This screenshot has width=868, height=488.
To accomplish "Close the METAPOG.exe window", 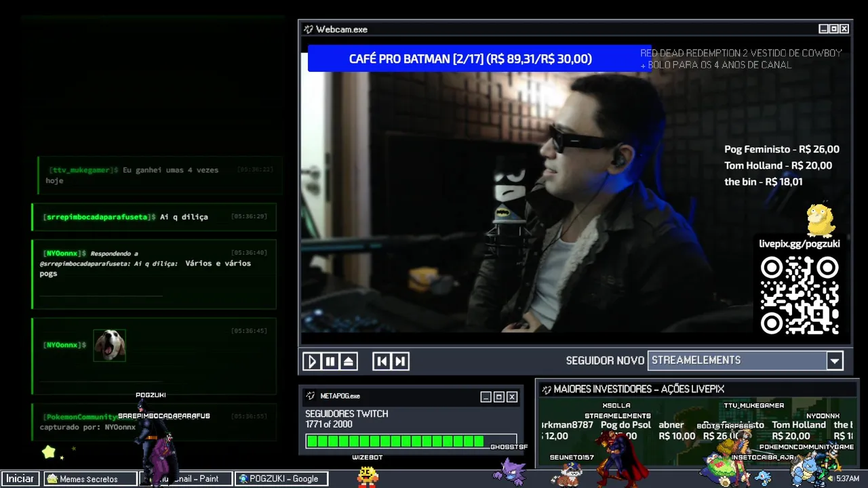I will [512, 397].
